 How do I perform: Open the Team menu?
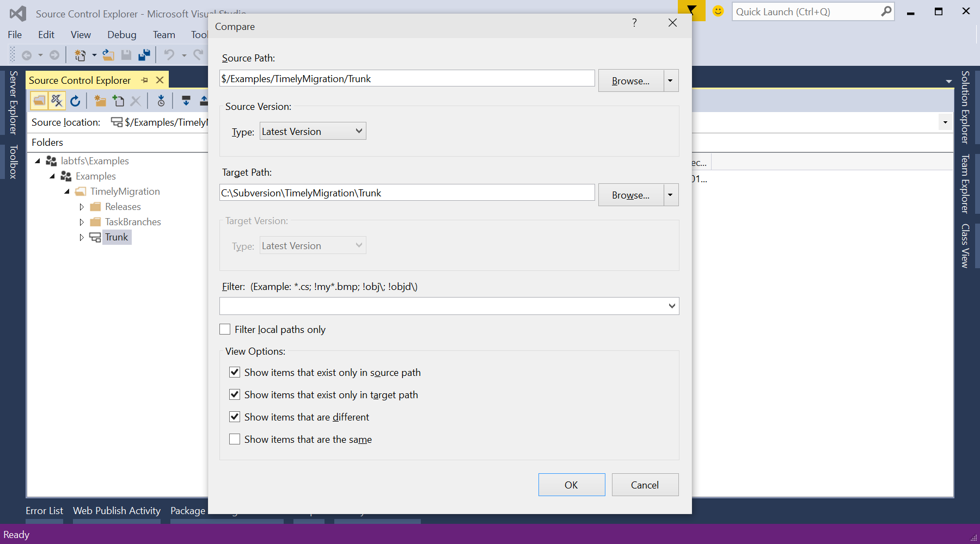[x=164, y=34]
